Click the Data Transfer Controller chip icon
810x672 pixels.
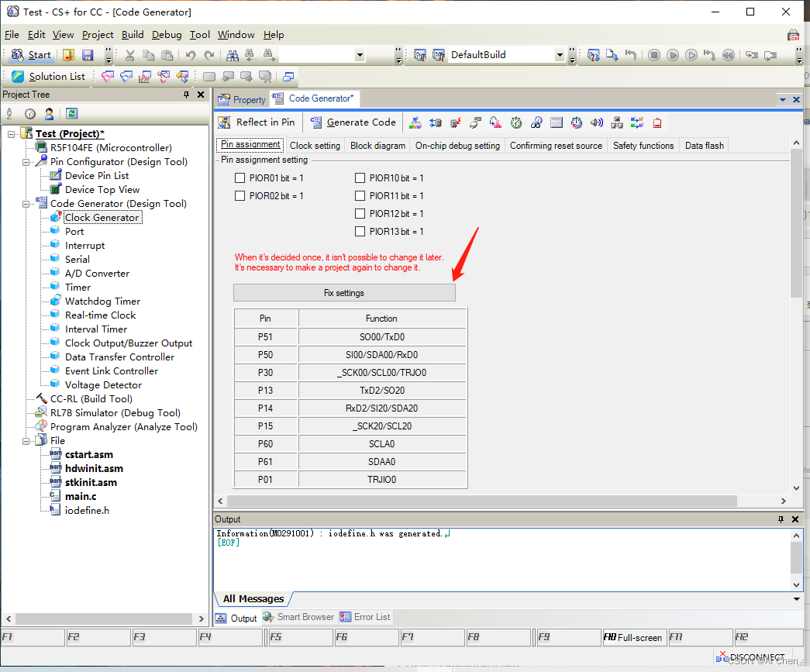point(617,122)
